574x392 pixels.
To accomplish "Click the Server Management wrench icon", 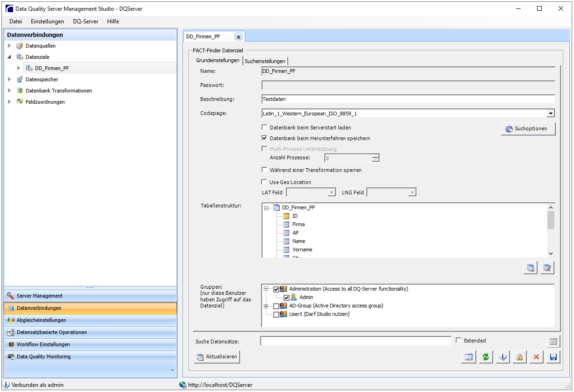I will click(11, 296).
